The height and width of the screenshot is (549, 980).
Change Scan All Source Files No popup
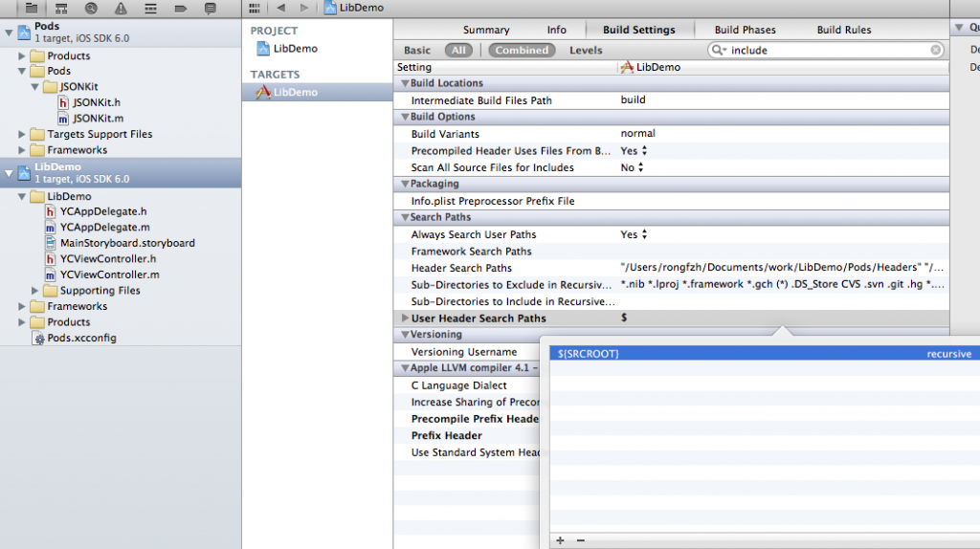(x=632, y=167)
